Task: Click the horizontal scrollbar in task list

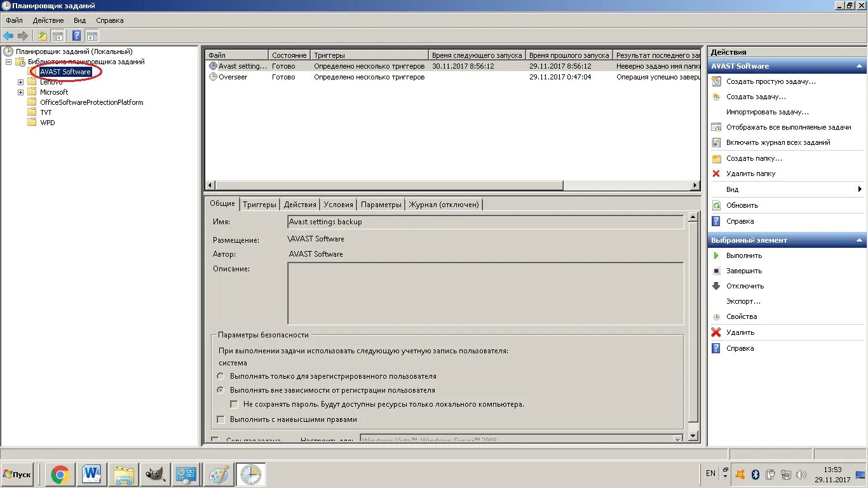Action: pyautogui.click(x=388, y=186)
